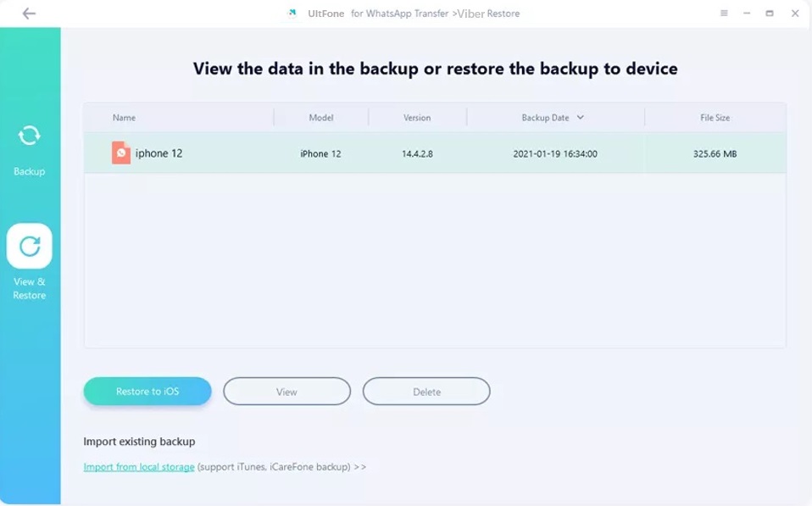Viewport: 812px width, 506px height.
Task: Select the backup named iphone 12
Action: pyautogui.click(x=159, y=153)
